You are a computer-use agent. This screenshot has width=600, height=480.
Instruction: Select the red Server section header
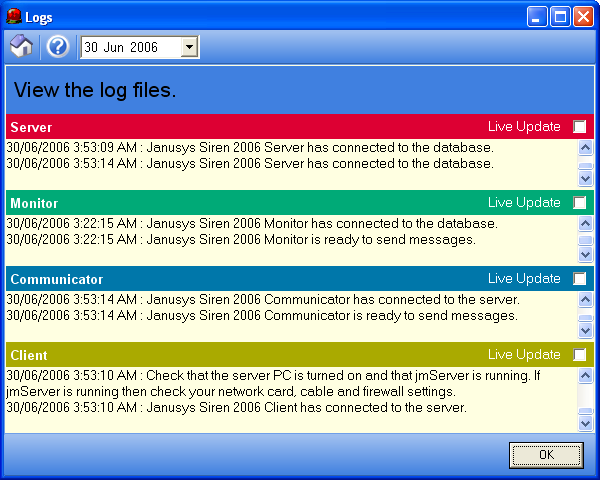(300, 127)
